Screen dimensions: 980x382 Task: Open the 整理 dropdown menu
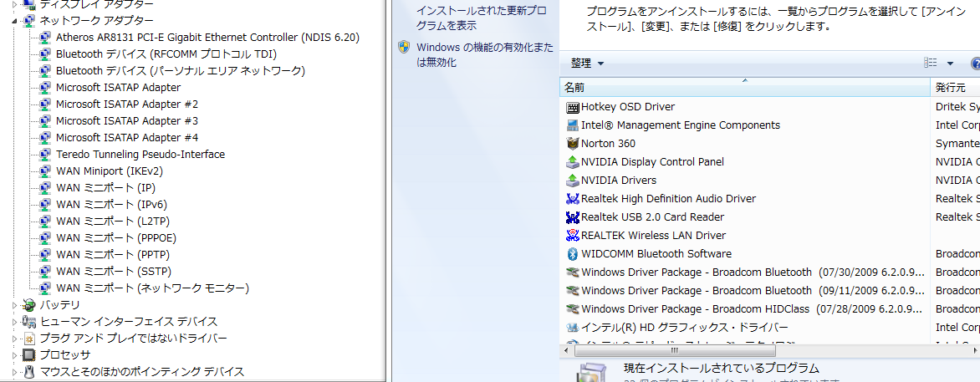[x=587, y=64]
